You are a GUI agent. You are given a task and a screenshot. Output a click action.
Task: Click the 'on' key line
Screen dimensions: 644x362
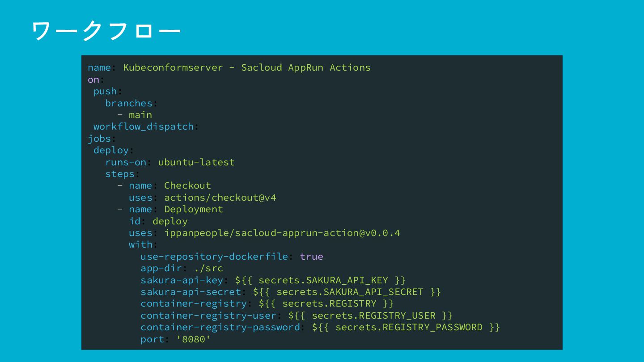(x=96, y=80)
